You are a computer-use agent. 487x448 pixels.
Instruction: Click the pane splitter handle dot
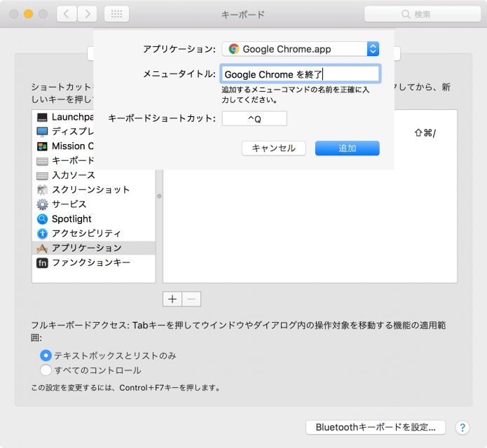[x=159, y=196]
